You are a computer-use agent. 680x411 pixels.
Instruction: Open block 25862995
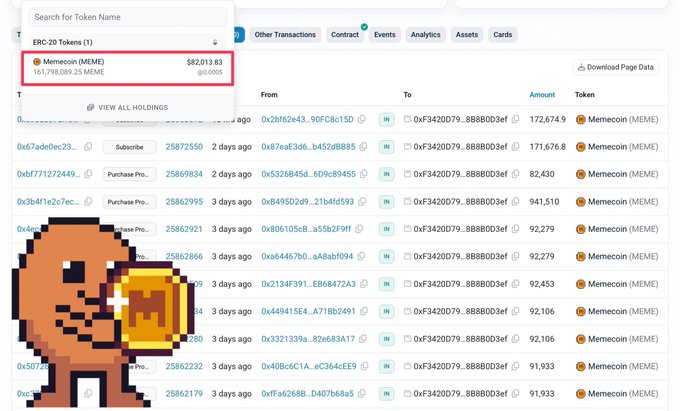[184, 202]
